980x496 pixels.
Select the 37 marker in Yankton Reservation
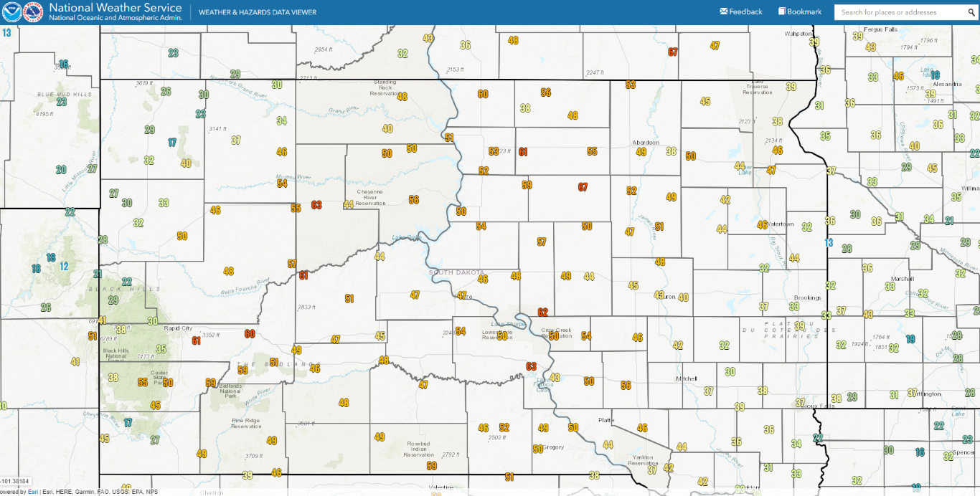click(652, 470)
